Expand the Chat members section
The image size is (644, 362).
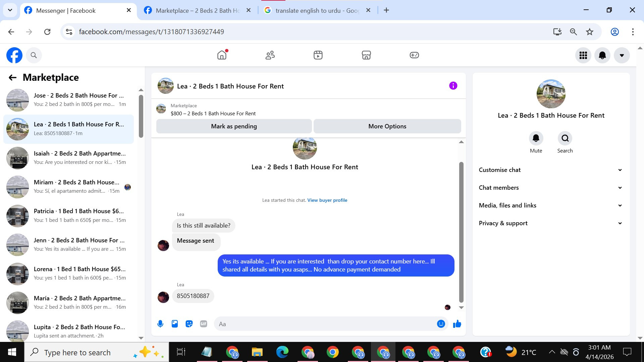pyautogui.click(x=550, y=188)
